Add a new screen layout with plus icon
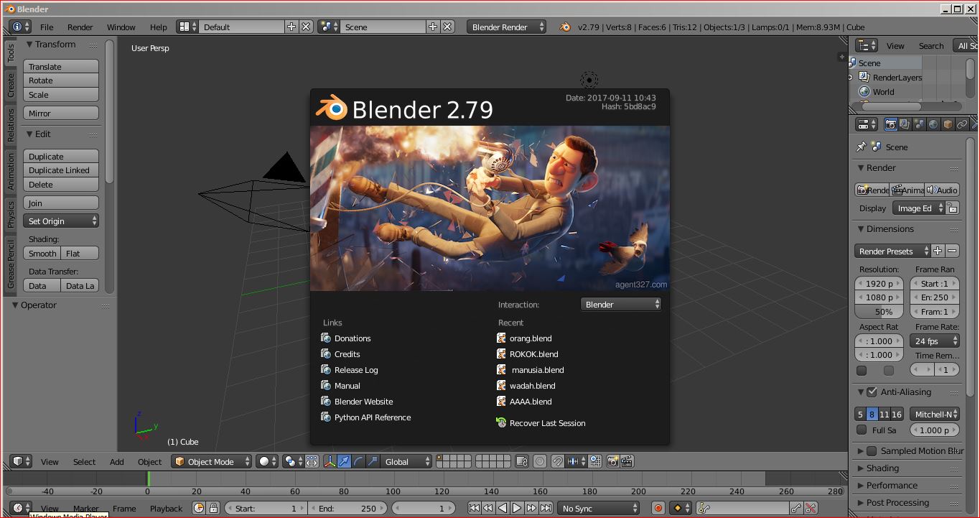This screenshot has width=980, height=518. coord(291,27)
